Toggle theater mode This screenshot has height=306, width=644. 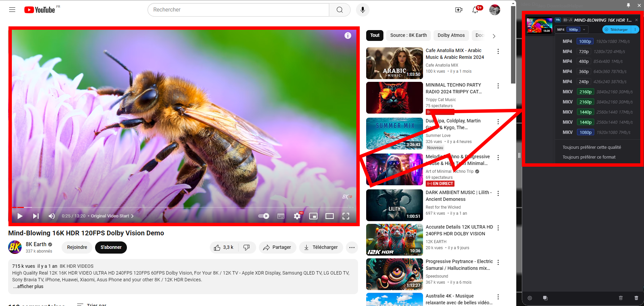coord(330,216)
